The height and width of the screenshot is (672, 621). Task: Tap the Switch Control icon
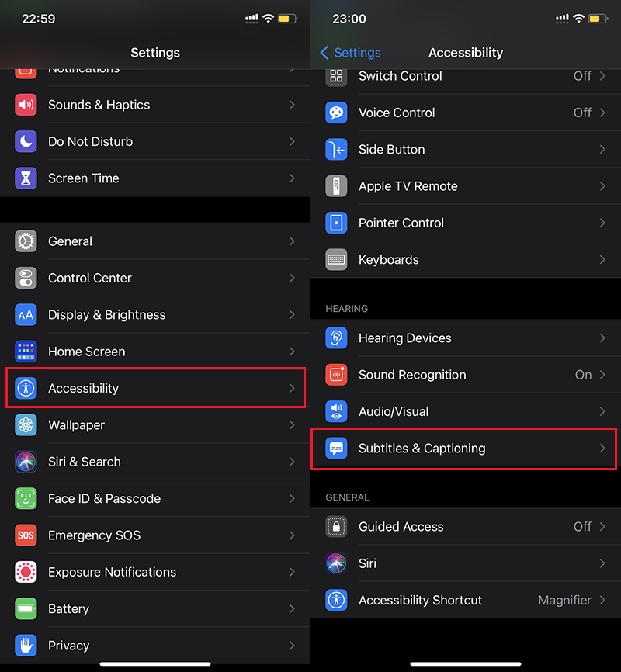tap(336, 76)
